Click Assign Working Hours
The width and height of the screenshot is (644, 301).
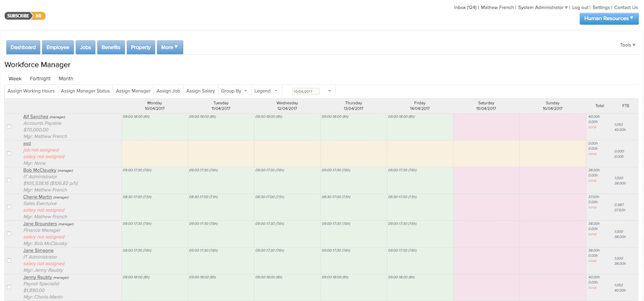tap(31, 91)
